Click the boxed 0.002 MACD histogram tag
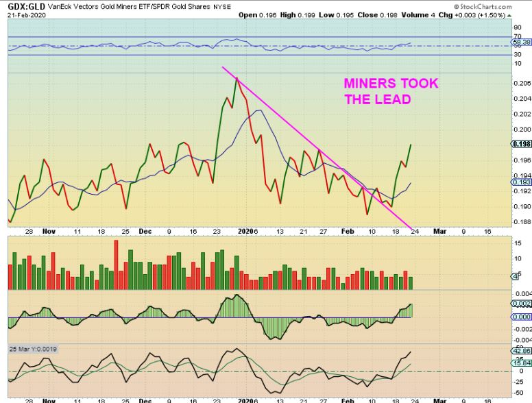Image resolution: width=532 pixels, height=403 pixels. tap(522, 303)
